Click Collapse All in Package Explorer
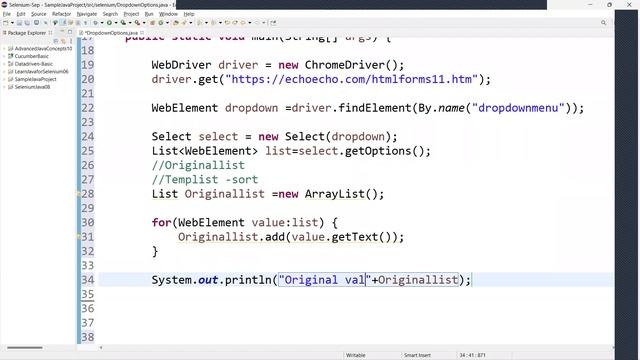640x360 pixels. [56, 41]
